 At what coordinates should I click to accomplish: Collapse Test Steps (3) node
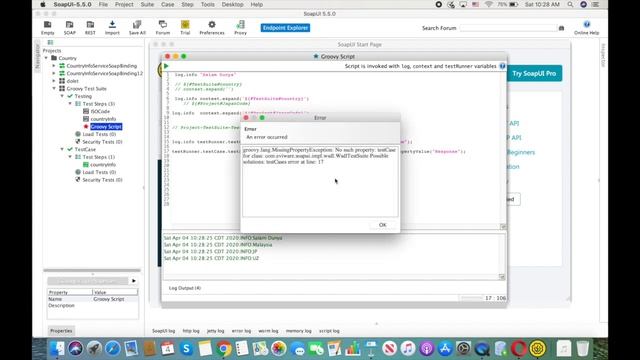point(70,104)
